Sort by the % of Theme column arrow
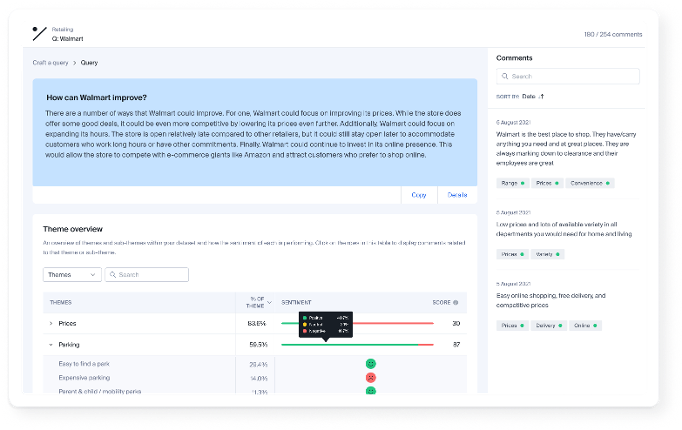This screenshot has height=430, width=682. pyautogui.click(x=269, y=303)
